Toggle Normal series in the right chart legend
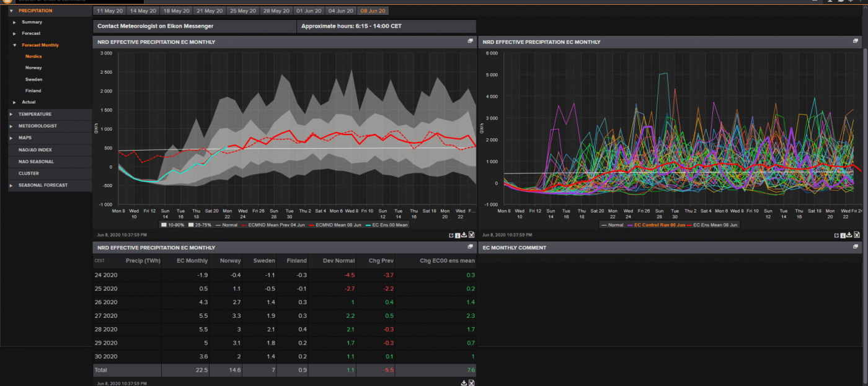868x386 pixels. click(612, 225)
